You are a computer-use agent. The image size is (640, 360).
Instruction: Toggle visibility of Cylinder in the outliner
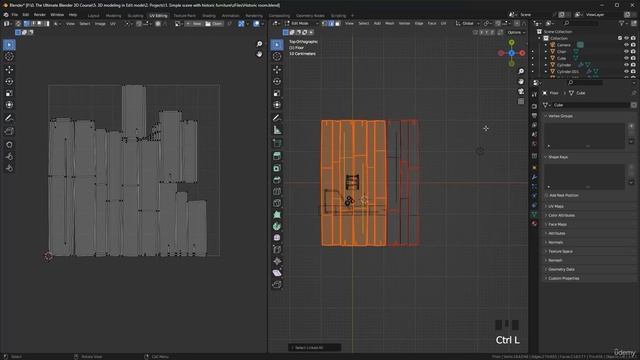[x=626, y=64]
